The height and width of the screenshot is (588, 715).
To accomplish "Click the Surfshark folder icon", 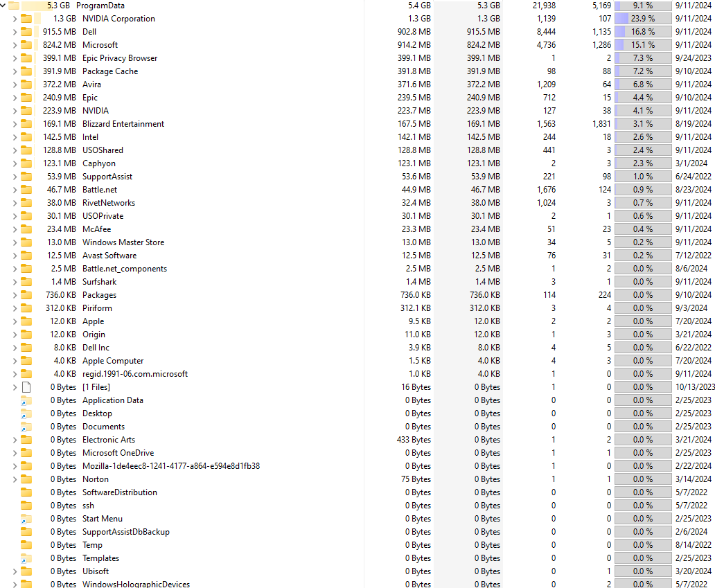I will click(x=26, y=282).
